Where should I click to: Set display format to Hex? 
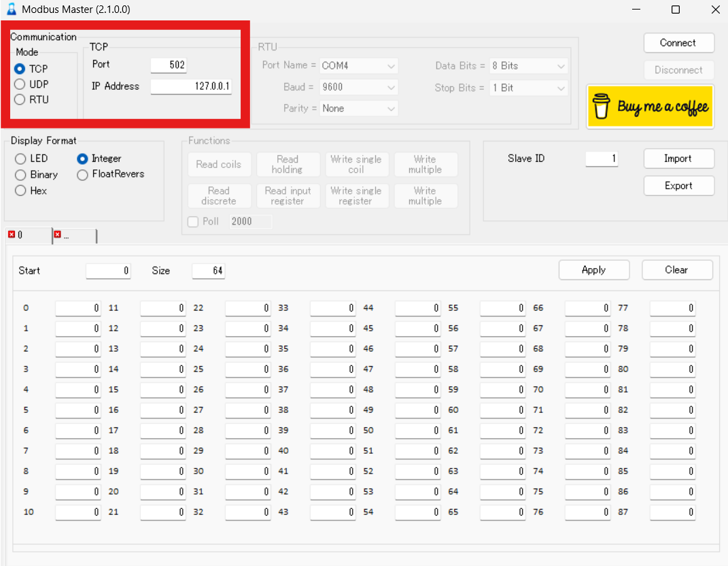tap(20, 191)
